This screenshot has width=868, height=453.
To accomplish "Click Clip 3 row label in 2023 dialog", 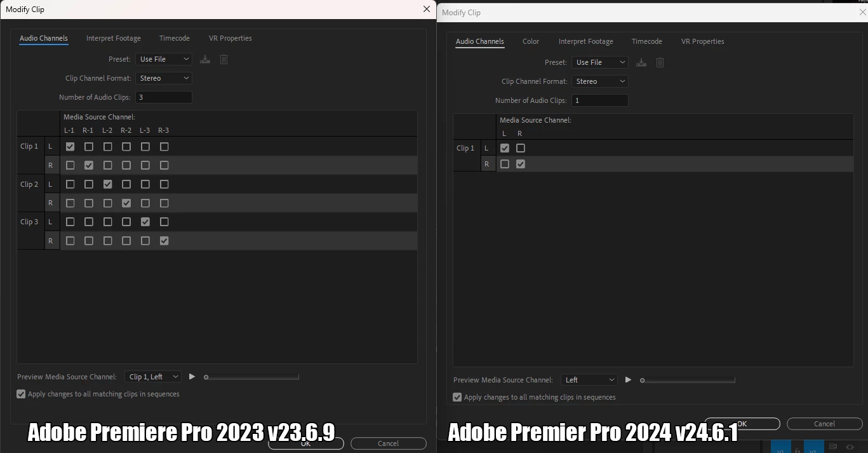I will pyautogui.click(x=29, y=222).
